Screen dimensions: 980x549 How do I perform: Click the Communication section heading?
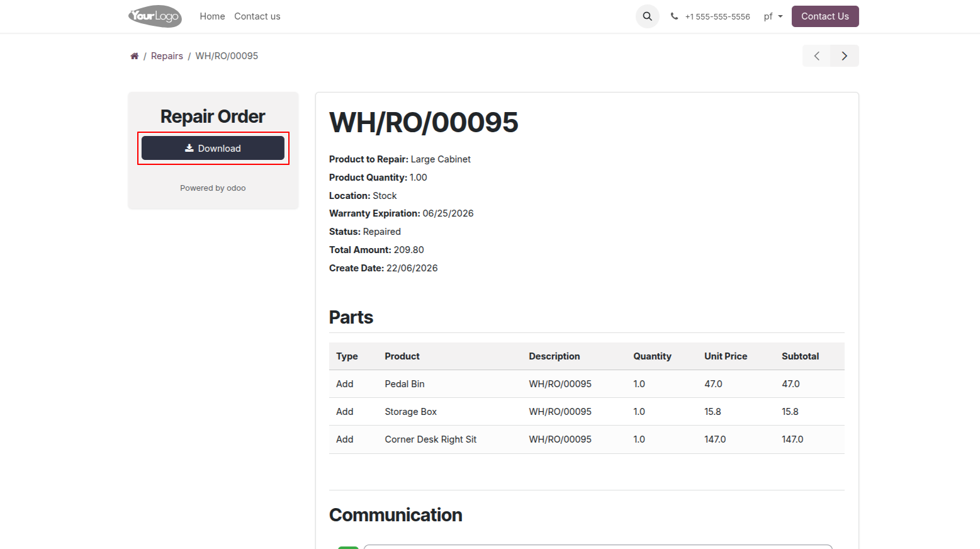coord(396,515)
